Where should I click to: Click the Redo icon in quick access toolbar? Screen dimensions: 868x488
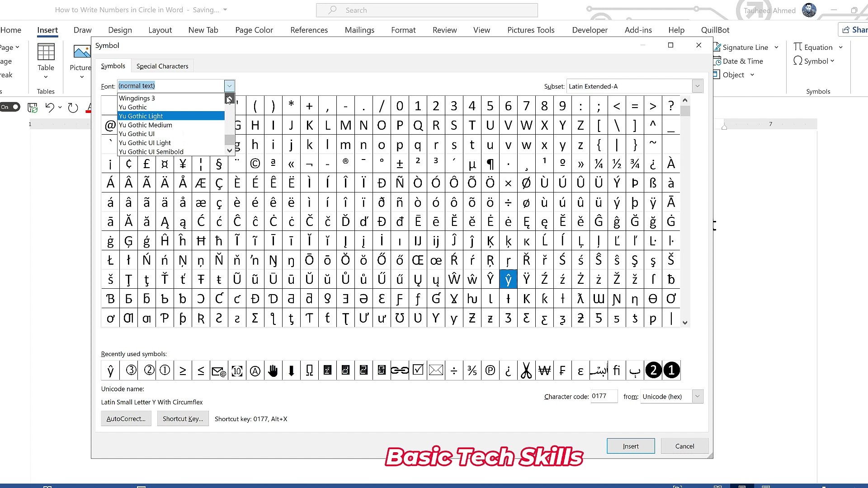coord(73,108)
